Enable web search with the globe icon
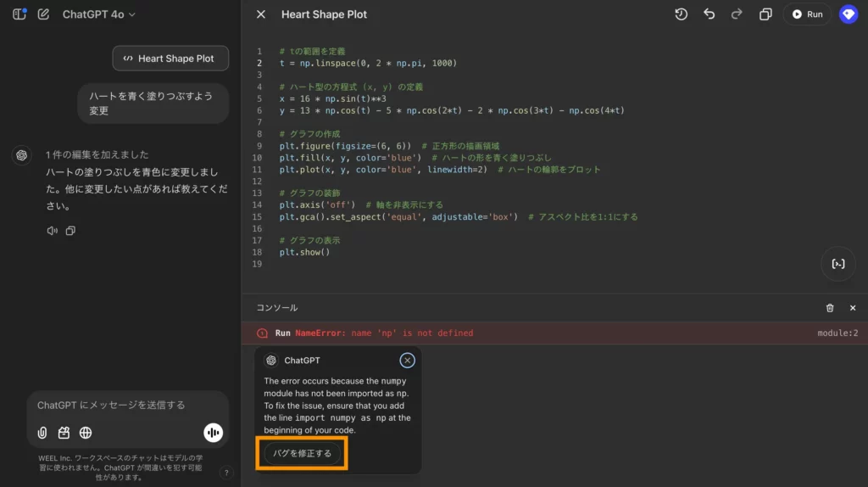Image resolution: width=868 pixels, height=487 pixels. 86,433
